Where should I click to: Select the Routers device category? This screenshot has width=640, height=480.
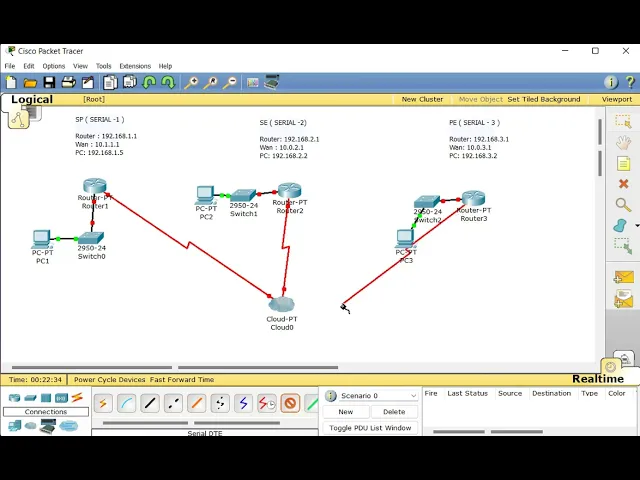point(14,398)
